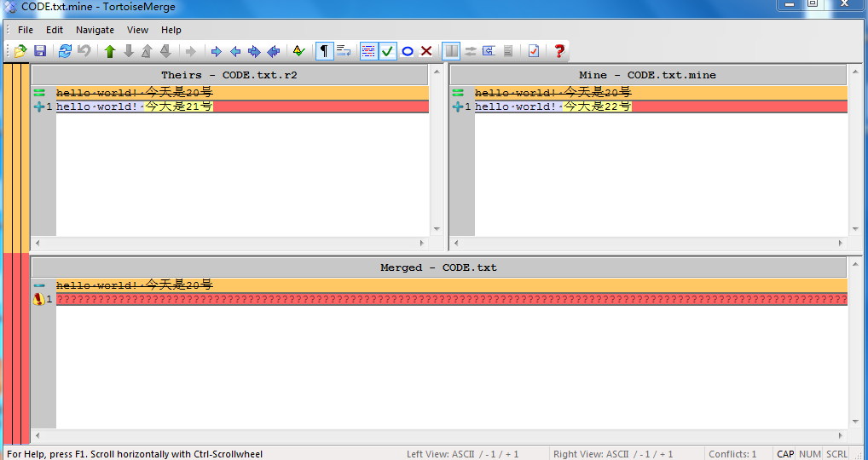Click the plus icon beside Mine line 1
Viewport: 868px width, 460px height.
click(458, 106)
